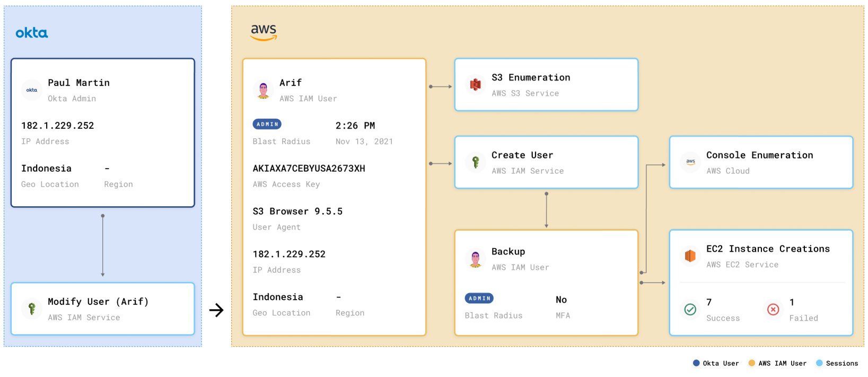
Task: Select access key 'AKIAXA7CEBYUSA2673XH'
Action: point(309,169)
